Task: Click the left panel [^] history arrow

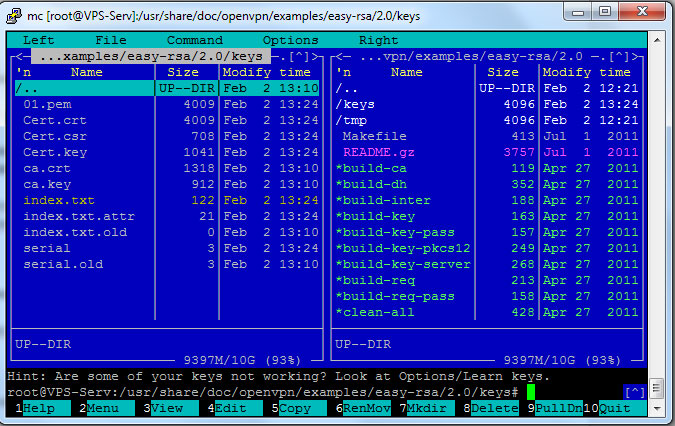Action: 302,56
